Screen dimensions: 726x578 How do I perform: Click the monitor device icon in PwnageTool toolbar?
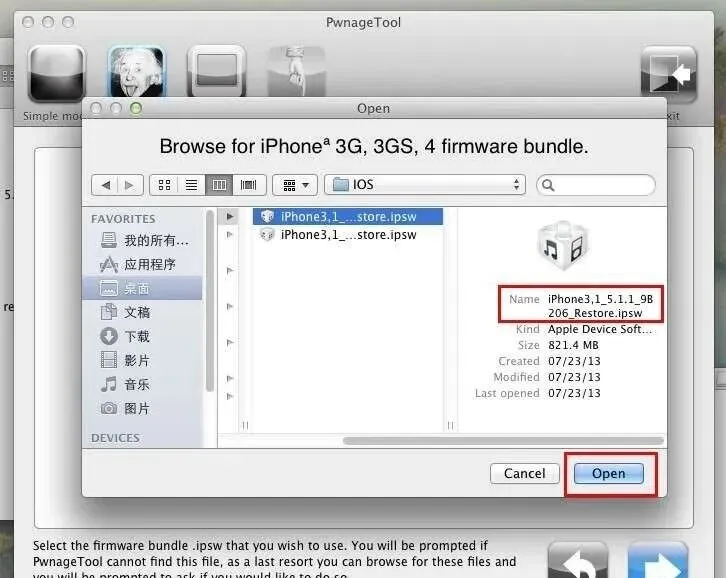point(216,71)
